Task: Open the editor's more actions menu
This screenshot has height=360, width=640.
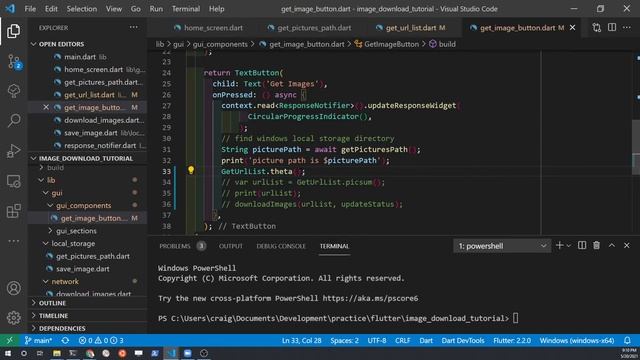Action: pyautogui.click(x=627, y=28)
